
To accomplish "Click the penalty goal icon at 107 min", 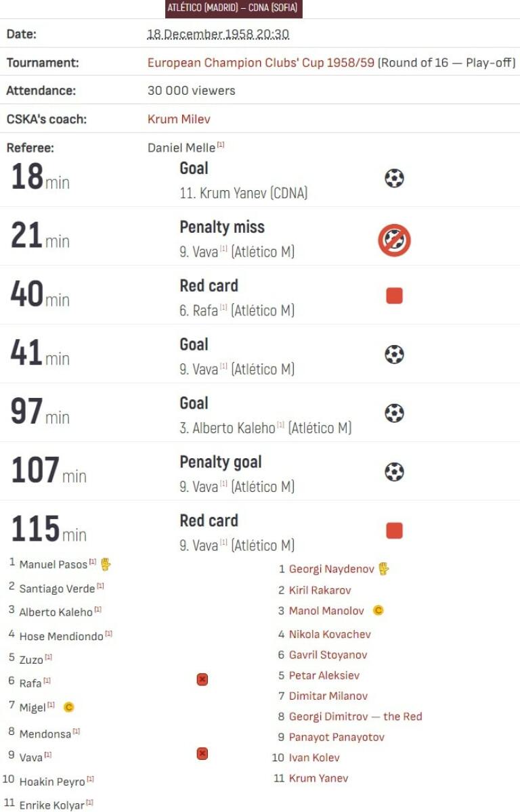I will click(394, 472).
